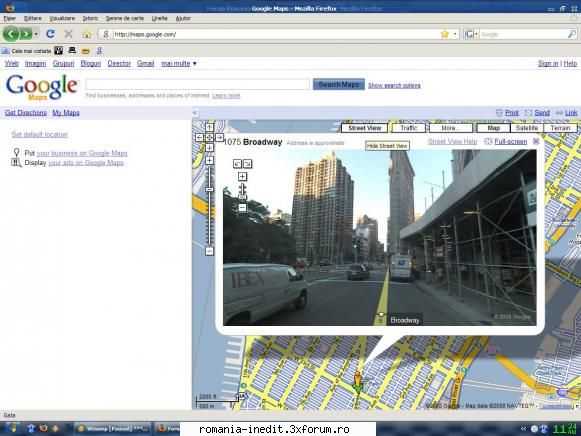Open the Gmail link
Viewport: 581px width, 436px height.
pyautogui.click(x=146, y=63)
